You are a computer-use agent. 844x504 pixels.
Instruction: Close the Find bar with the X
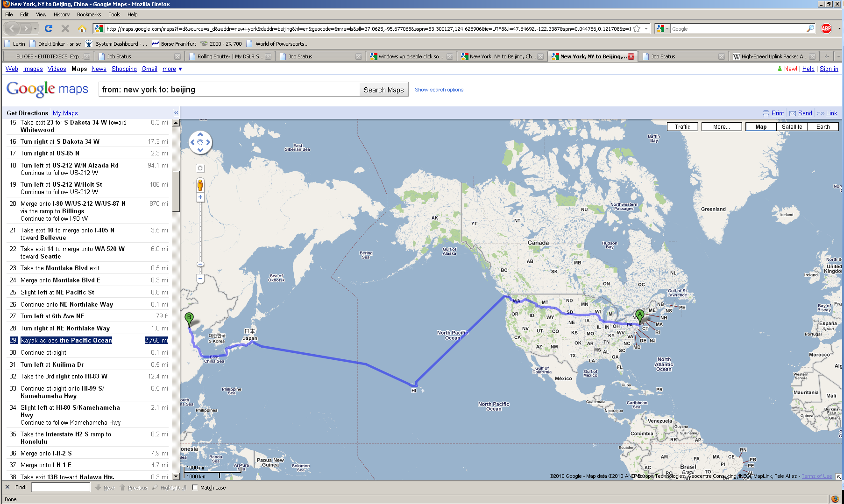click(x=7, y=487)
